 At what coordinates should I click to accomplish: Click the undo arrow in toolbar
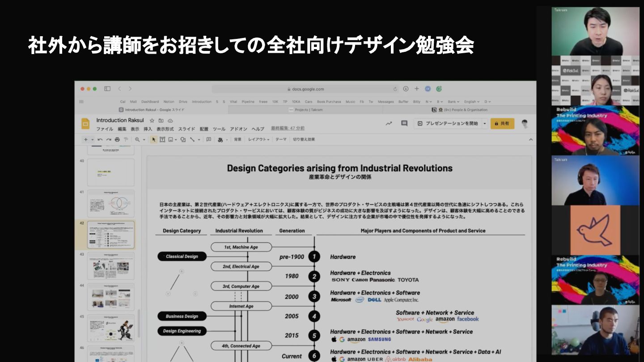[100, 139]
